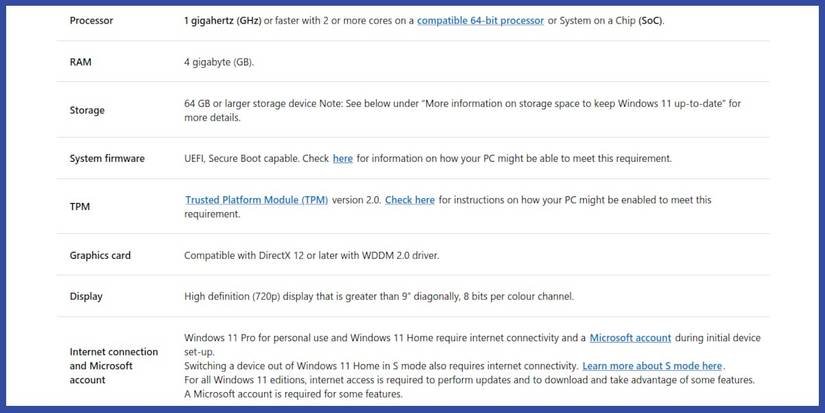Open the Microsoft account link
The image size is (825, 413).
(630, 338)
